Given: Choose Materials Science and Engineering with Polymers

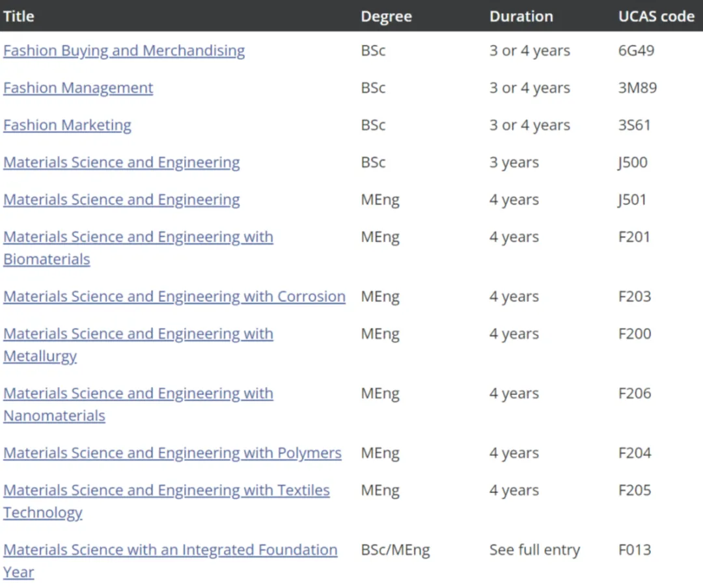Looking at the screenshot, I should point(172,453).
